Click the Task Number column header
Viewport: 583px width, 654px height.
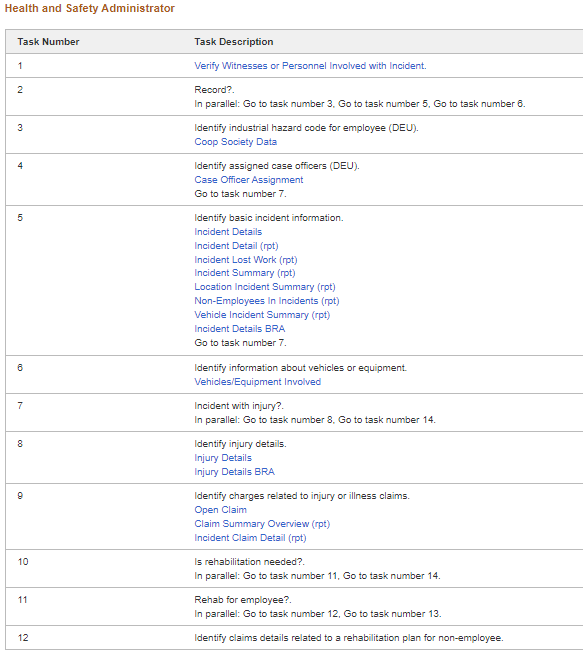[48, 42]
